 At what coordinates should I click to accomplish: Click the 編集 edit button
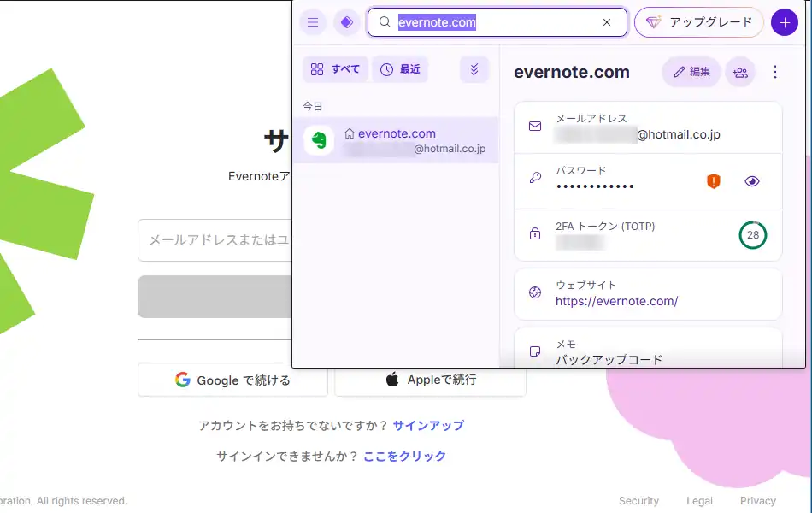[x=691, y=72]
